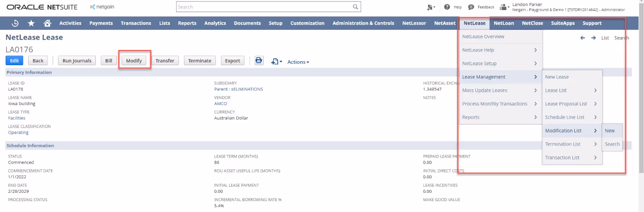Open the NetClose menu
The image size is (644, 212).
point(533,23)
